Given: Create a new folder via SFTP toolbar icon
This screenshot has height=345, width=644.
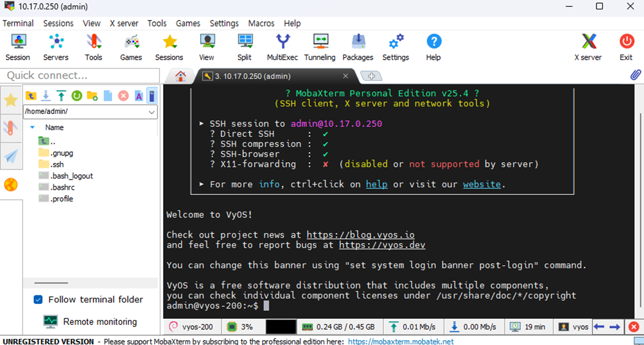Looking at the screenshot, I should coord(92,95).
